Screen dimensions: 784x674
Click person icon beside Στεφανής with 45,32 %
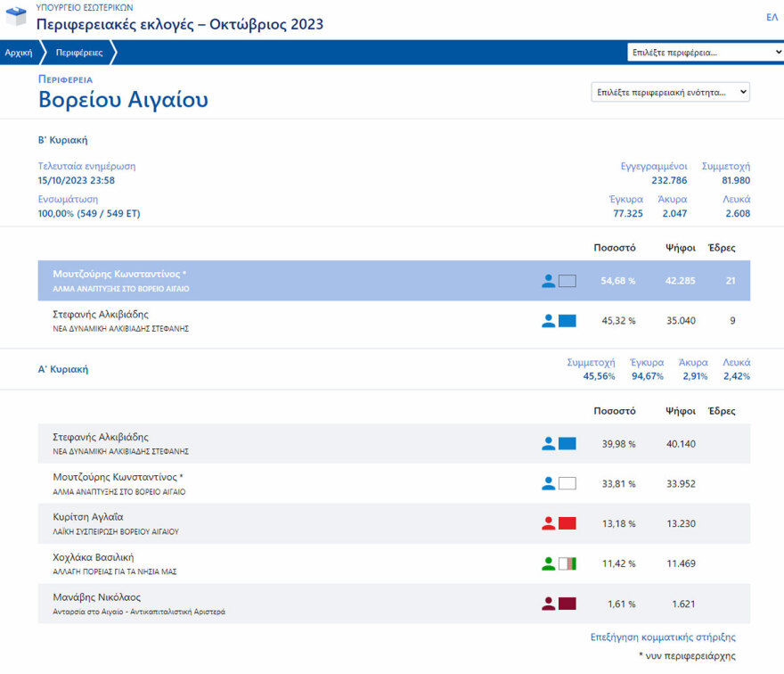(548, 321)
